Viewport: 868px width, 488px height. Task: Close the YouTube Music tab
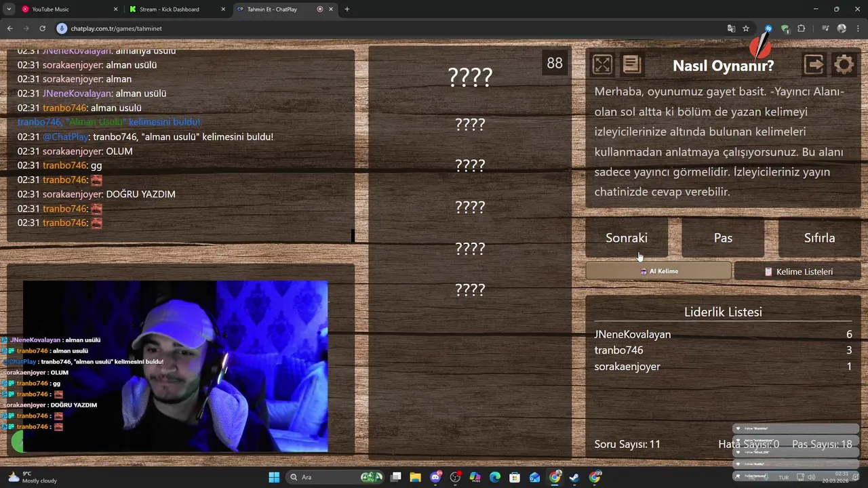pos(115,9)
